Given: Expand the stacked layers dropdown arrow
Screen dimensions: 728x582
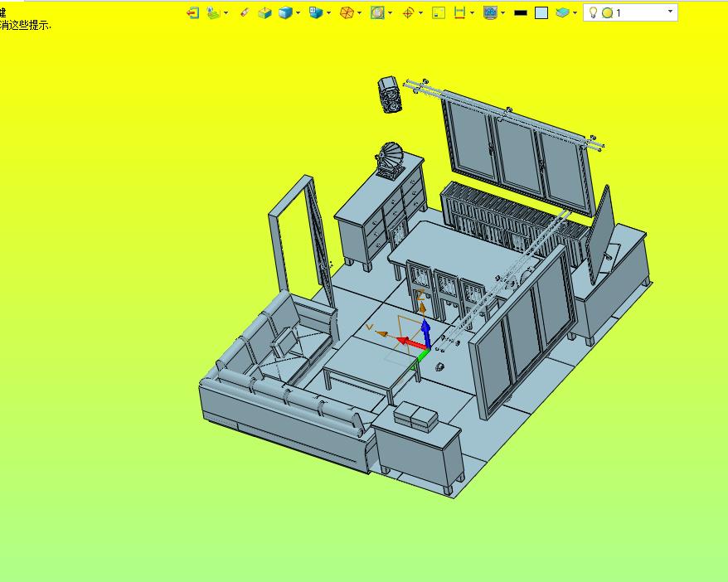Looking at the screenshot, I should [x=575, y=13].
